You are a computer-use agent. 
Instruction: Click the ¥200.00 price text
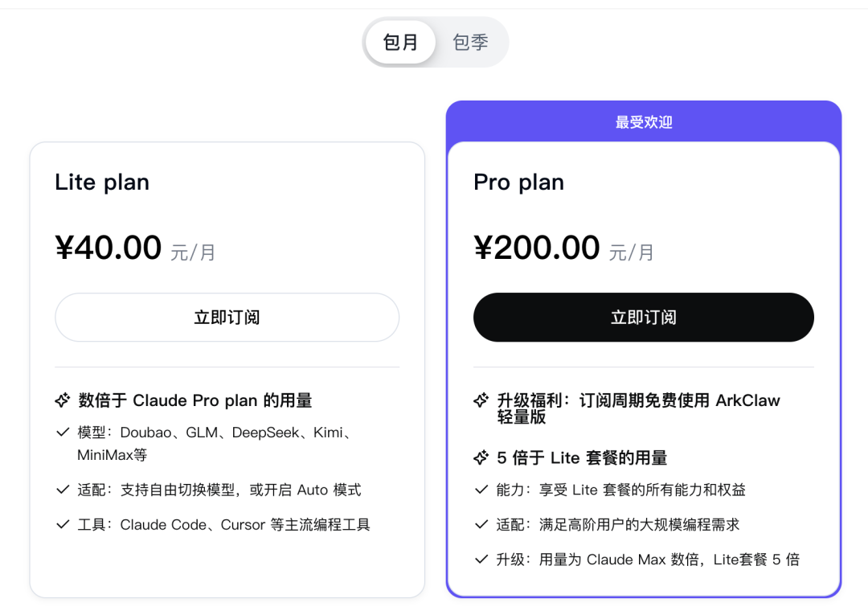pyautogui.click(x=534, y=247)
